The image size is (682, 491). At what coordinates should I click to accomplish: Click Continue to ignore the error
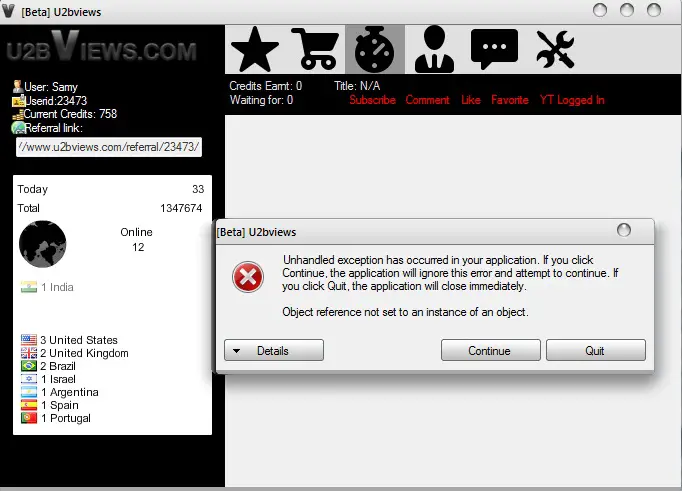click(x=491, y=351)
